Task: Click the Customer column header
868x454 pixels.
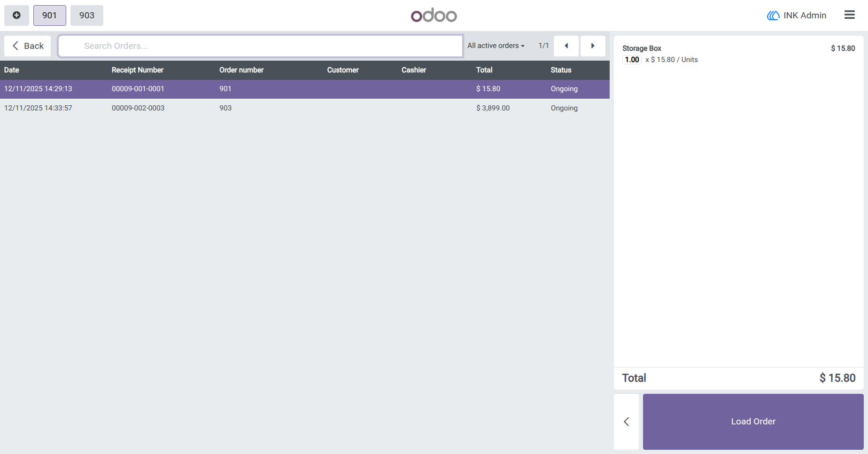Action: [x=343, y=70]
